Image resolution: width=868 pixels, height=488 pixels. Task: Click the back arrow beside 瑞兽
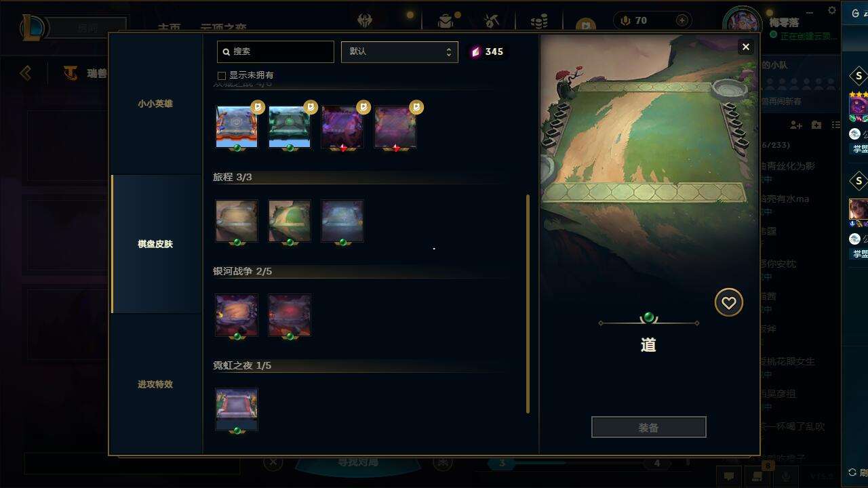click(26, 73)
